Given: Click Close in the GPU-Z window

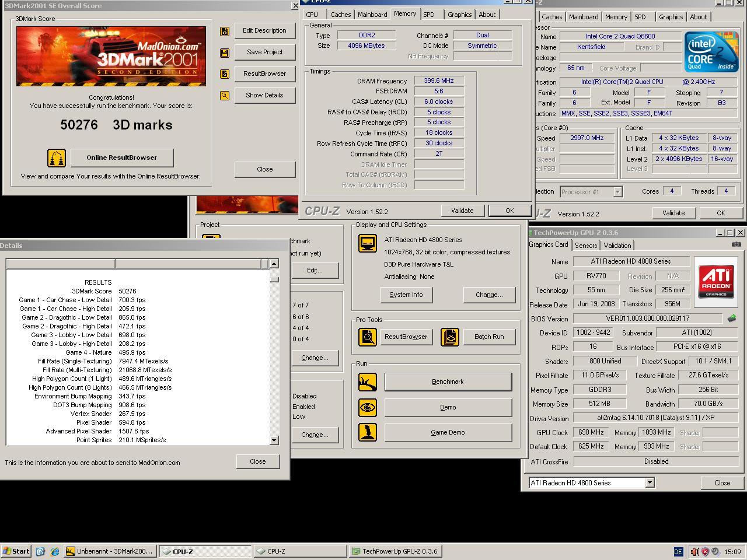Looking at the screenshot, I should (722, 483).
